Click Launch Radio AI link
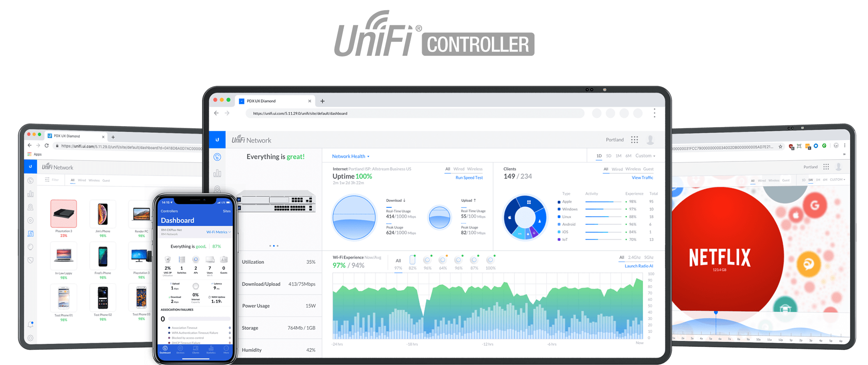Screen dimensions: 868x365 click(639, 266)
